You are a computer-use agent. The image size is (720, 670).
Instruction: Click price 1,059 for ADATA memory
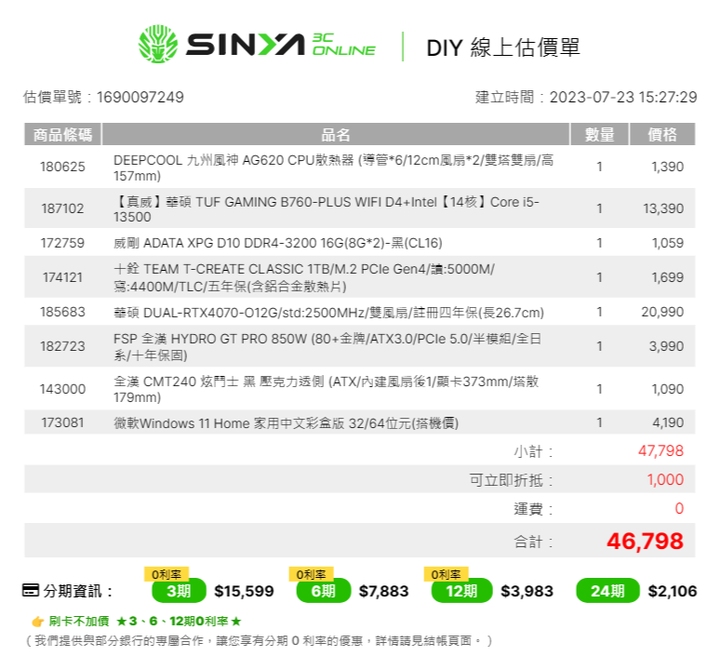pyautogui.click(x=668, y=243)
